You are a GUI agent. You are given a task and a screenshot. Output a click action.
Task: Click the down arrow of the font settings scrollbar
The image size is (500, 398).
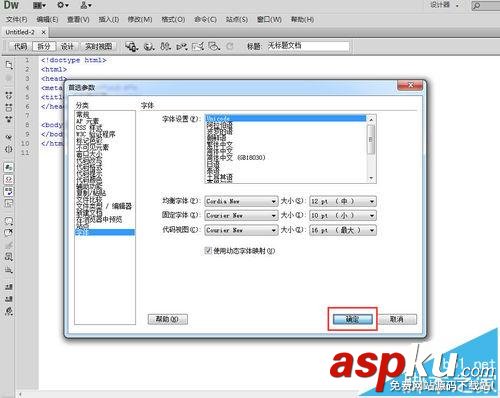coord(371,178)
